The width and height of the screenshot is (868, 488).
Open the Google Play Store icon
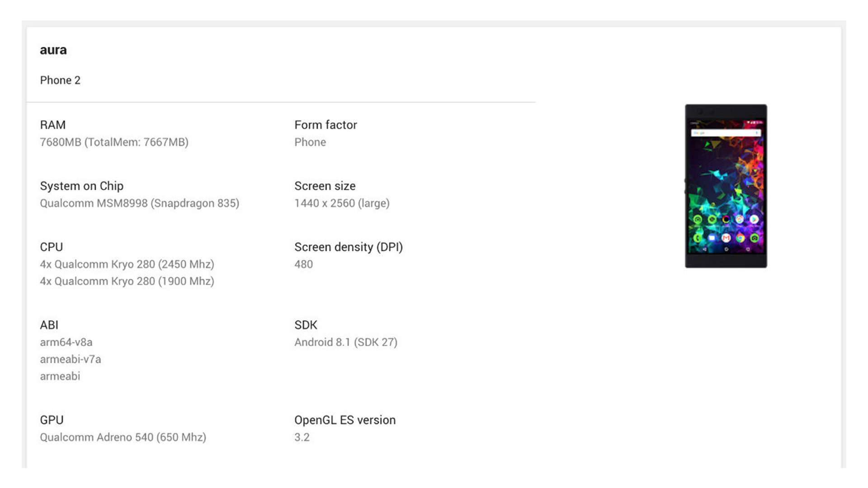[754, 220]
